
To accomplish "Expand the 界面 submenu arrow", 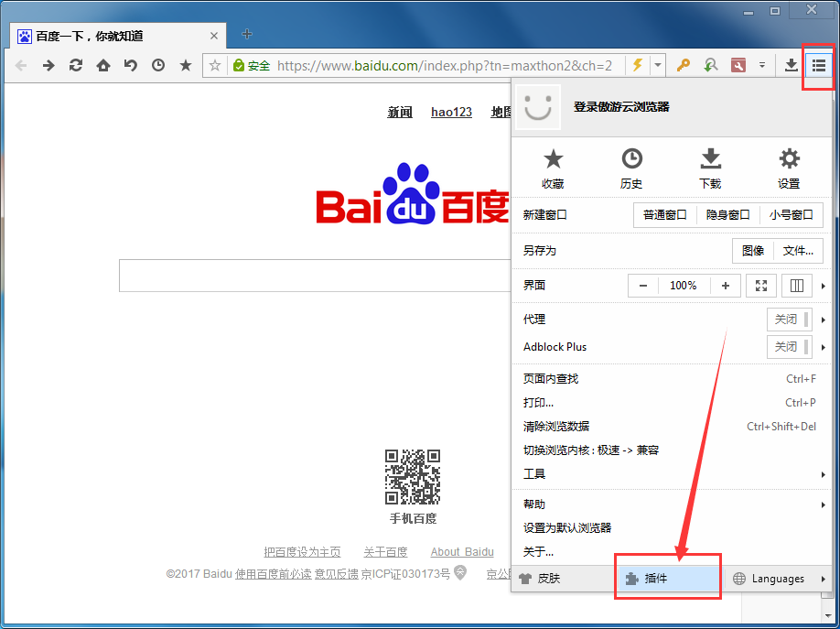I will [824, 286].
